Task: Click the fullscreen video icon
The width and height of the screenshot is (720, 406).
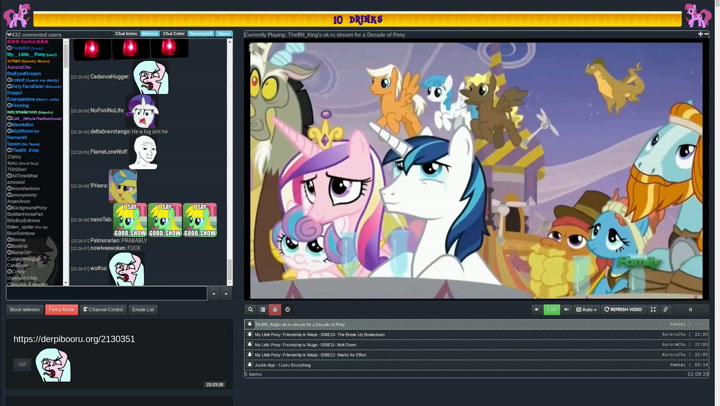Action: tap(653, 310)
